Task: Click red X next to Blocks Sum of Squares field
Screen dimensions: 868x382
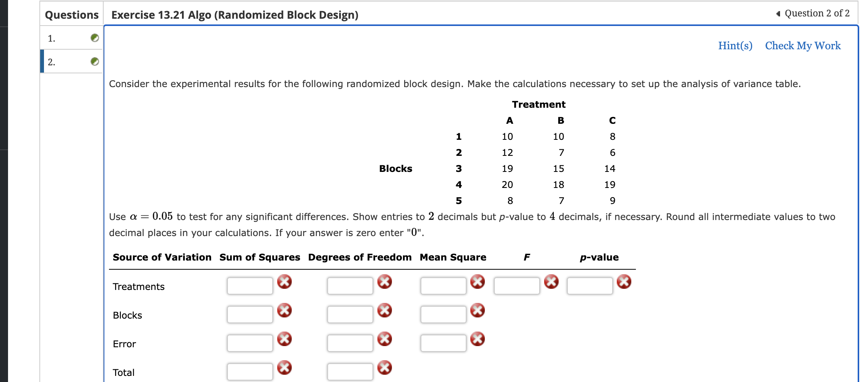Action: point(285,310)
